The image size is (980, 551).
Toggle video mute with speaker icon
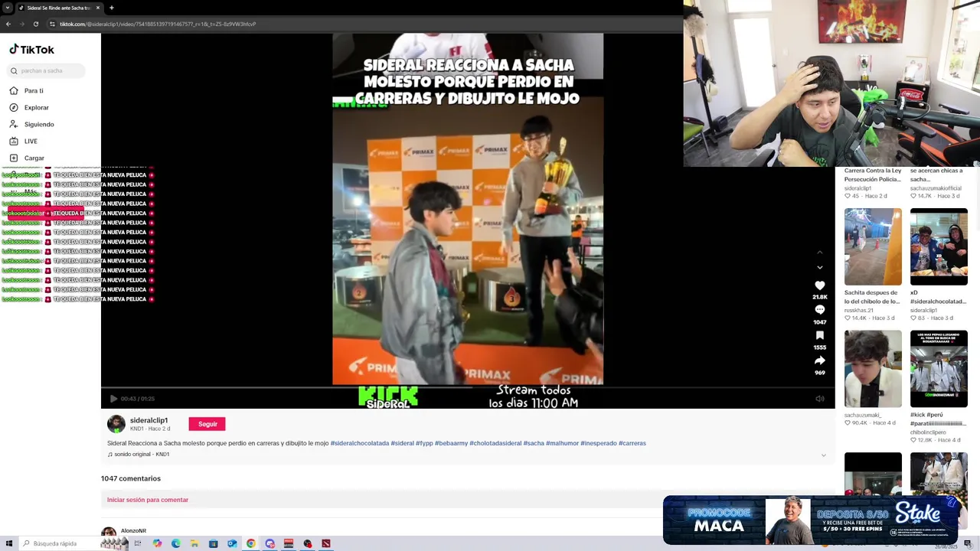[820, 399]
